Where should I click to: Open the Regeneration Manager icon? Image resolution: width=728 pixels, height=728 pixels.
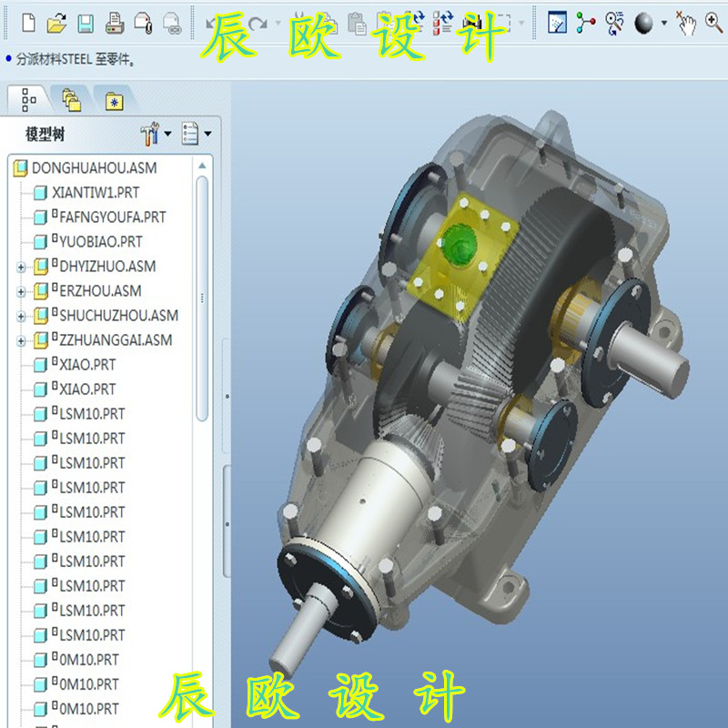tap(442, 24)
